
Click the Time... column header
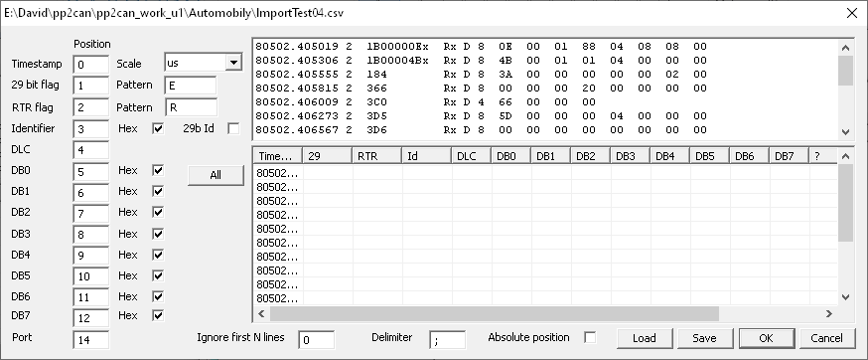[277, 156]
